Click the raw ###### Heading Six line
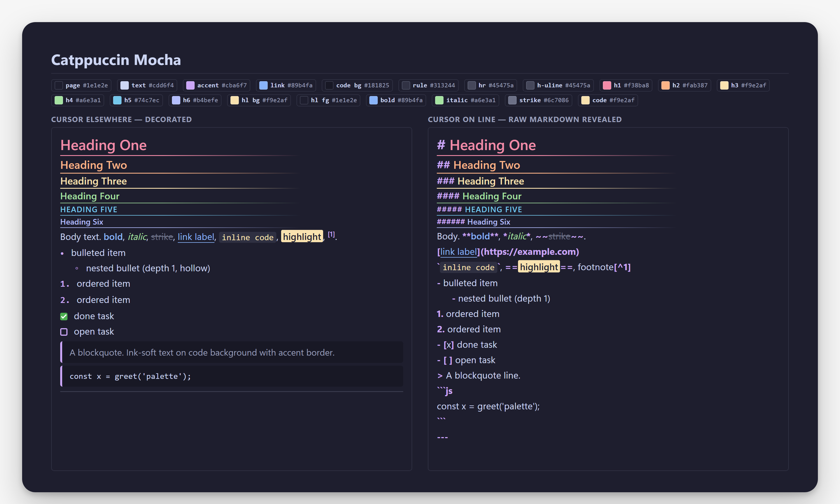 (474, 222)
